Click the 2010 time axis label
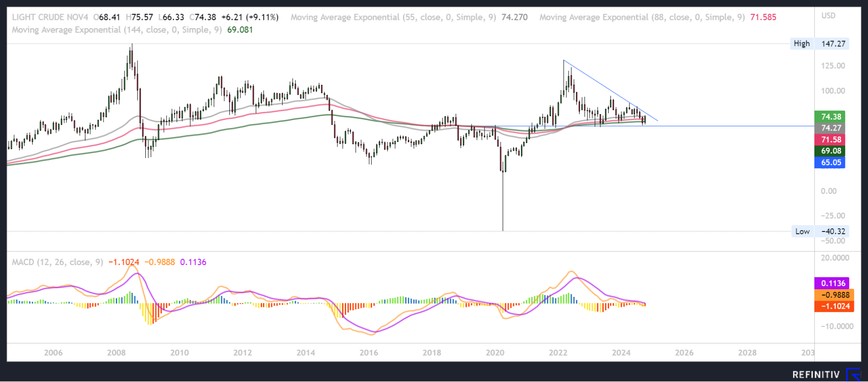 tap(179, 352)
